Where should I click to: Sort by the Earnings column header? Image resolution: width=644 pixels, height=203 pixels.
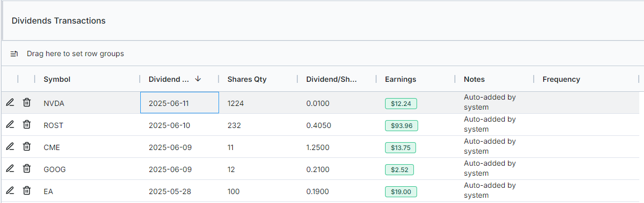coord(400,79)
